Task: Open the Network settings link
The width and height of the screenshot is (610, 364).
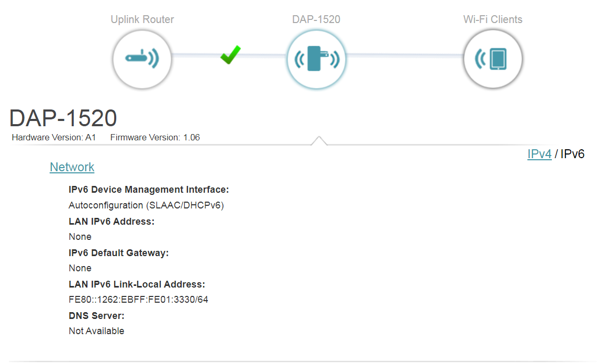Action: click(72, 167)
